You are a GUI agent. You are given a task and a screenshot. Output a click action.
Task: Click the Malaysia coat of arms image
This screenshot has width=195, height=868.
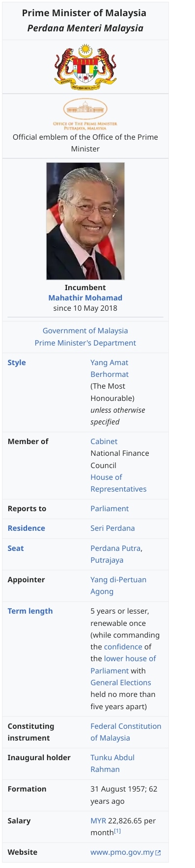[85, 67]
